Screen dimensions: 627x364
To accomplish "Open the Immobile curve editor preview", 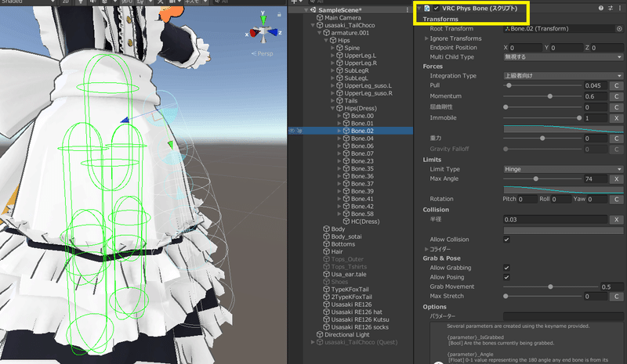I will click(x=563, y=128).
